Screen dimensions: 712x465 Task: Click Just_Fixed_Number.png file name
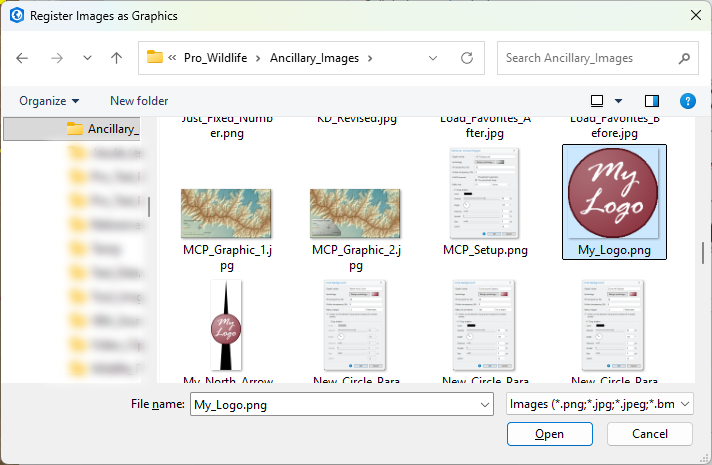pos(227,126)
